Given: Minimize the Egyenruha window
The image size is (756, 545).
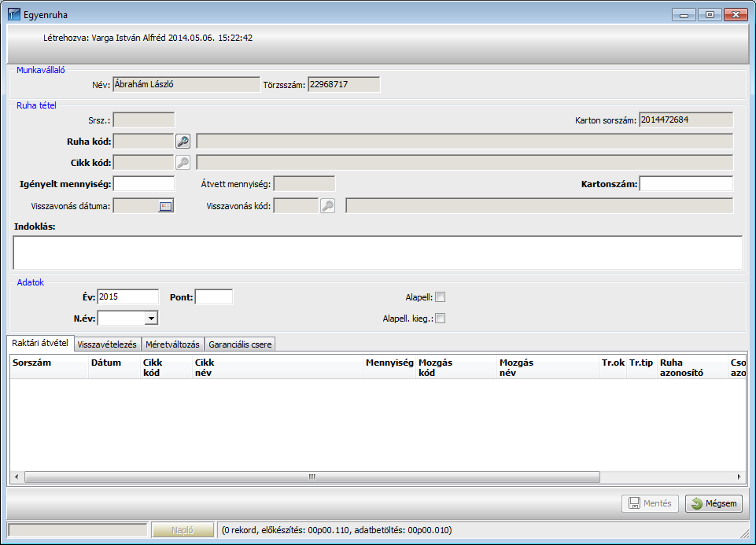Looking at the screenshot, I should (x=684, y=14).
